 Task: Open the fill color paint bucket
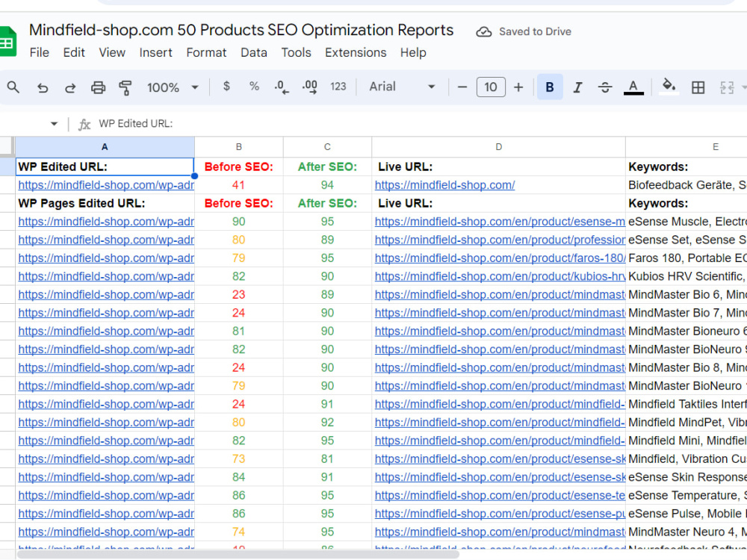tap(669, 87)
